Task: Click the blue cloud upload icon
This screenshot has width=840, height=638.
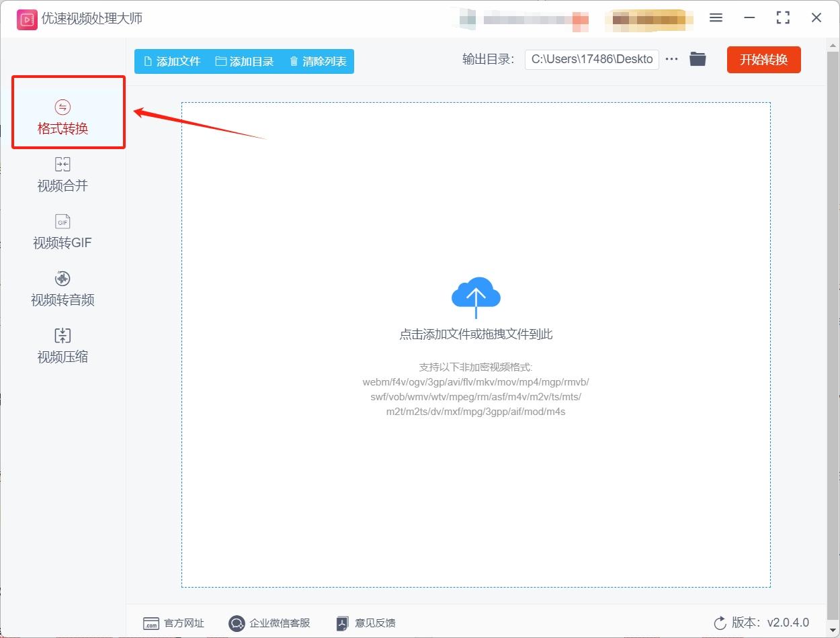Action: pyautogui.click(x=476, y=295)
